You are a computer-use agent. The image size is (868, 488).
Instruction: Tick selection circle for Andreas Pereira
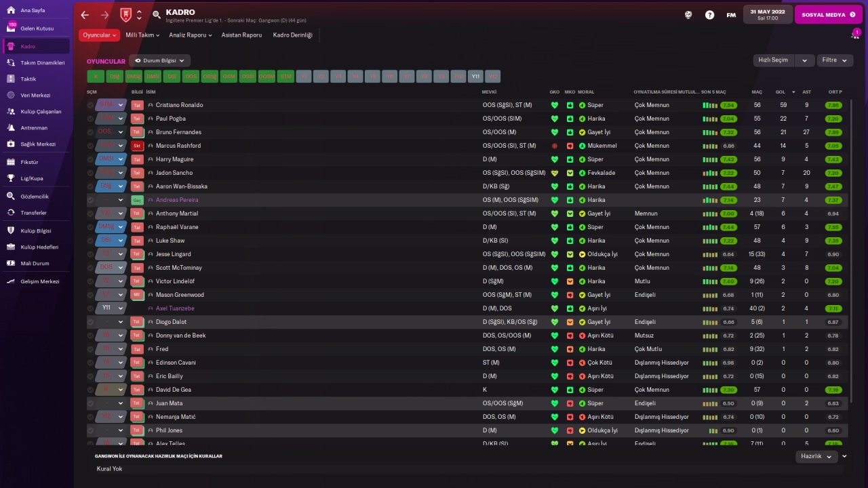coord(91,200)
